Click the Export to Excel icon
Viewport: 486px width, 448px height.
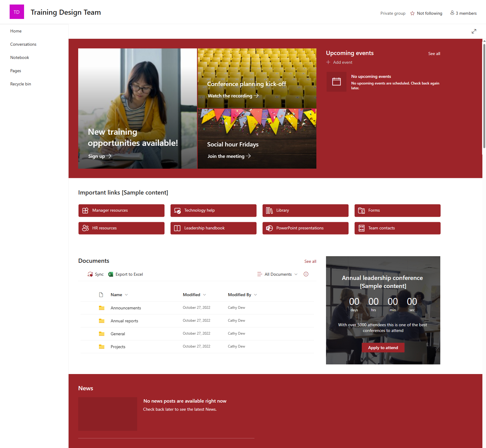click(x=110, y=274)
